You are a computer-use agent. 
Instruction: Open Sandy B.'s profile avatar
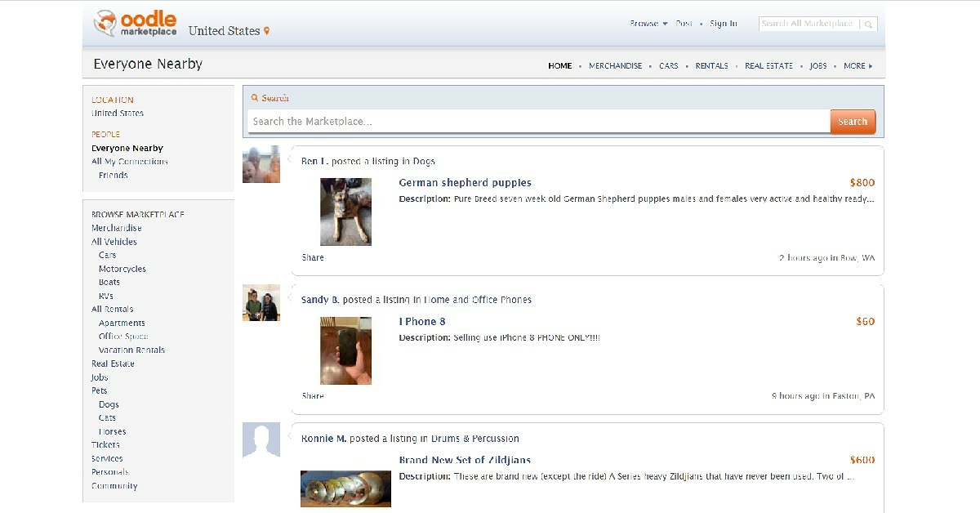tap(261, 303)
